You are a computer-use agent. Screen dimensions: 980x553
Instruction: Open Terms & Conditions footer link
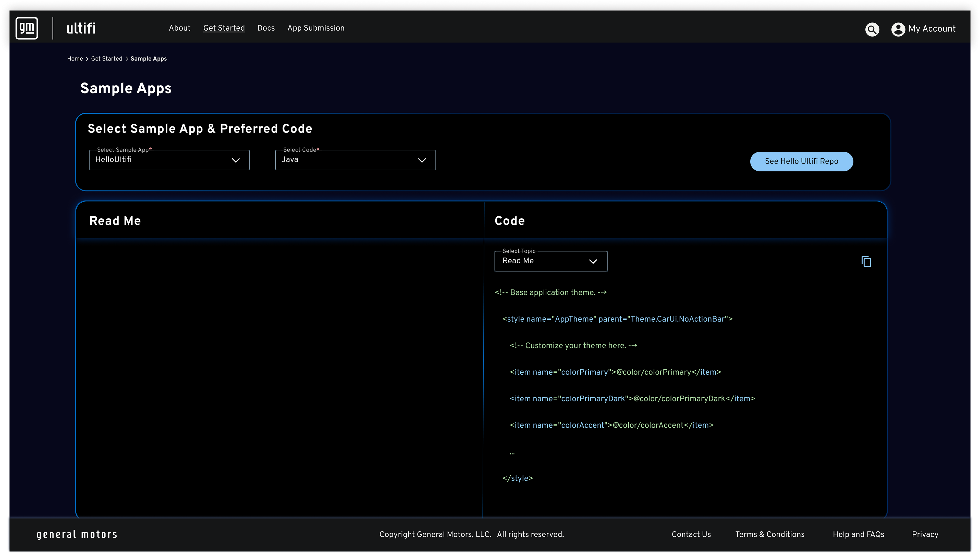[x=770, y=535]
